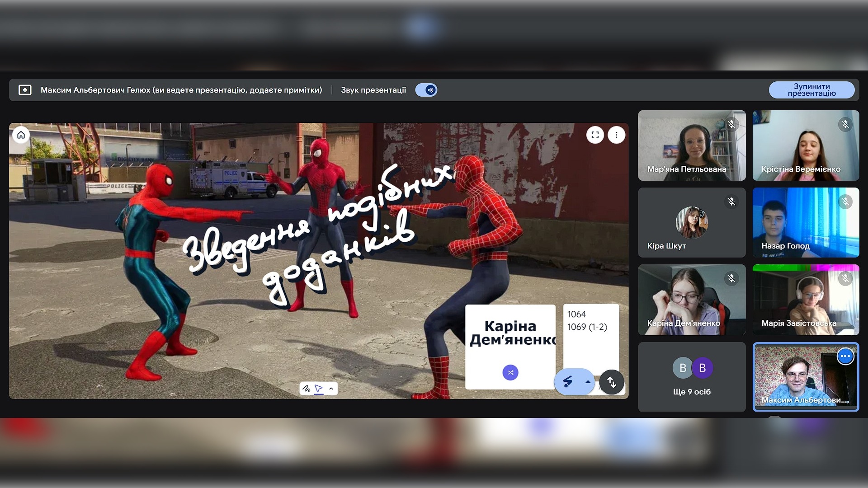Click the muted mic icon on Назар Голод's tile
868x488 pixels.
tap(845, 202)
